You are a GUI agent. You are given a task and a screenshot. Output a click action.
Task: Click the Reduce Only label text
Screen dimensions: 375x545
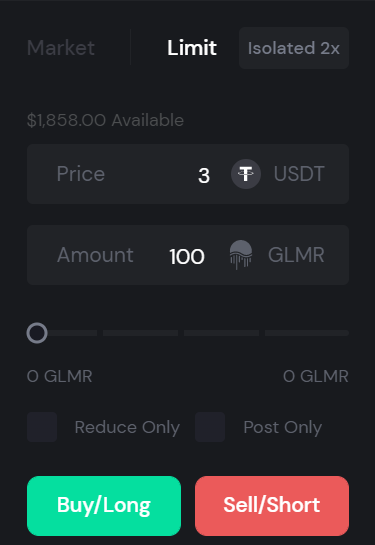[x=127, y=427]
